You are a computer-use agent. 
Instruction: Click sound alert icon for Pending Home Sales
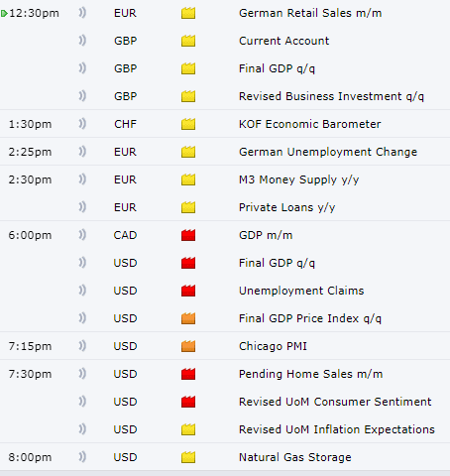pyautogui.click(x=82, y=374)
